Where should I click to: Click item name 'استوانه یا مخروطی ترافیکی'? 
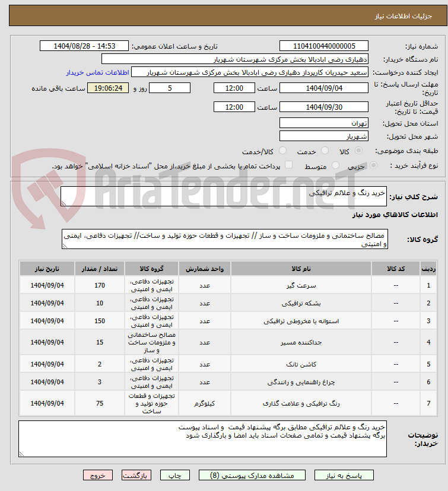[x=301, y=321]
